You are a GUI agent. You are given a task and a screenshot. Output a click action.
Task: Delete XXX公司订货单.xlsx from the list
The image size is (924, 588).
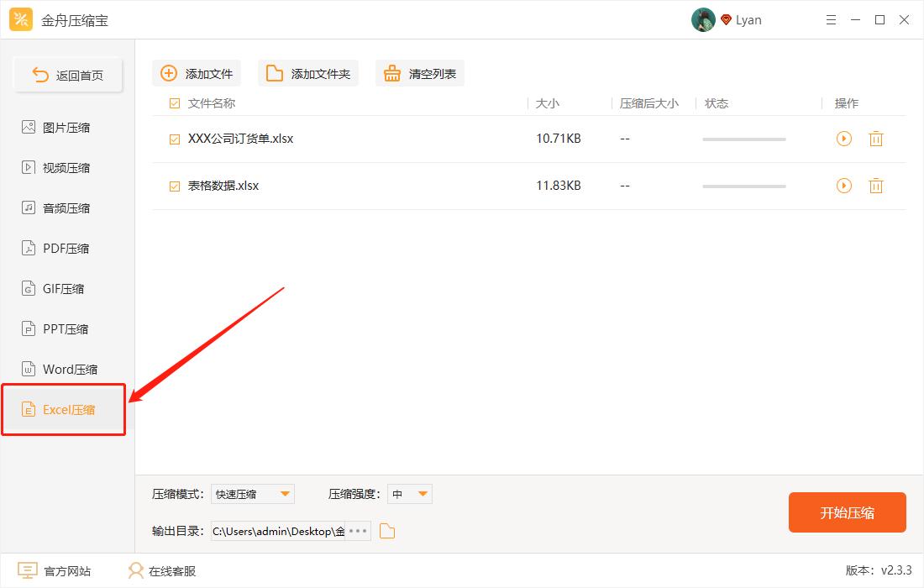click(876, 138)
